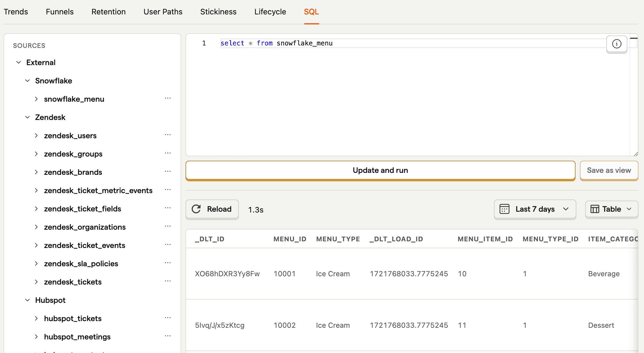Viewport: 644px width, 353px height.
Task: Select the XO68hDXR3Yy8Fw cell
Action: click(x=227, y=274)
